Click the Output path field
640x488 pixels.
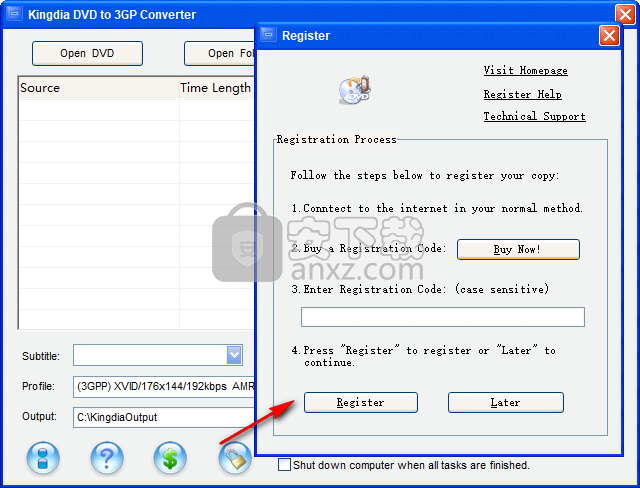[164, 417]
